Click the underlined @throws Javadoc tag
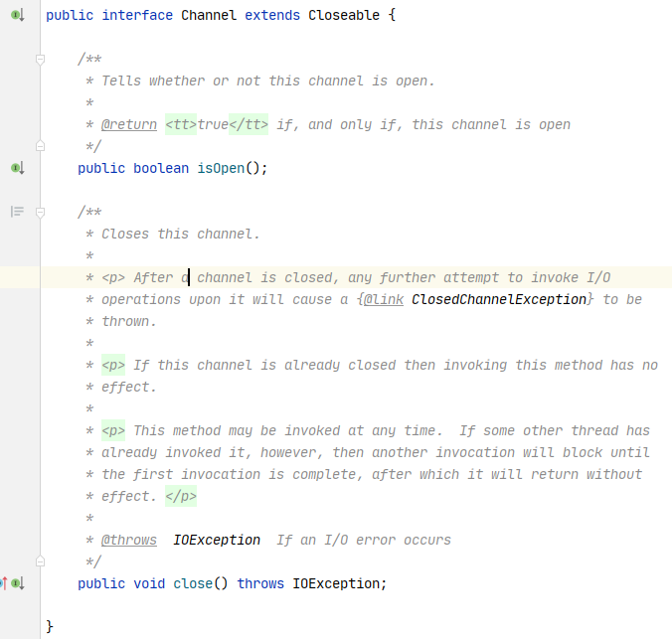Image resolution: width=672 pixels, height=639 pixels. (x=129, y=540)
